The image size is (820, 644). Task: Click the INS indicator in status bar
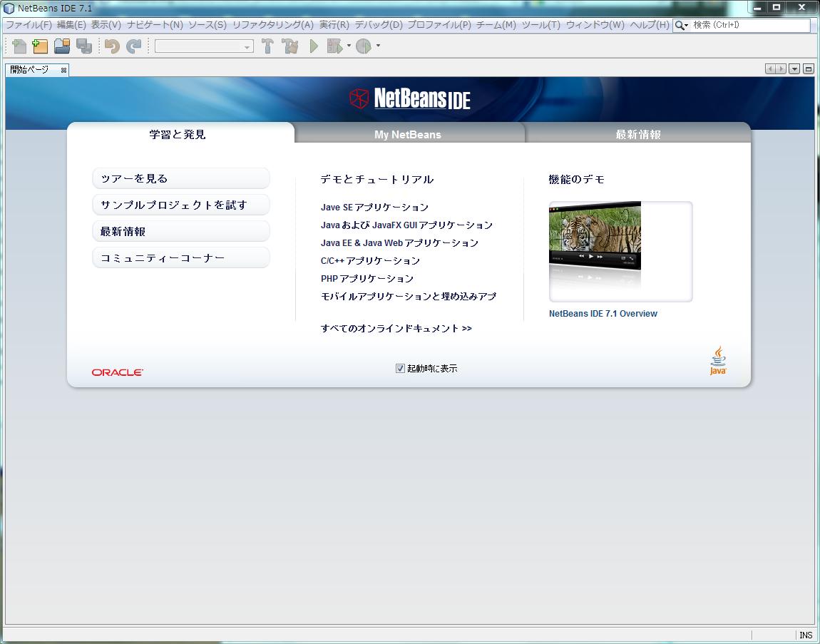806,635
